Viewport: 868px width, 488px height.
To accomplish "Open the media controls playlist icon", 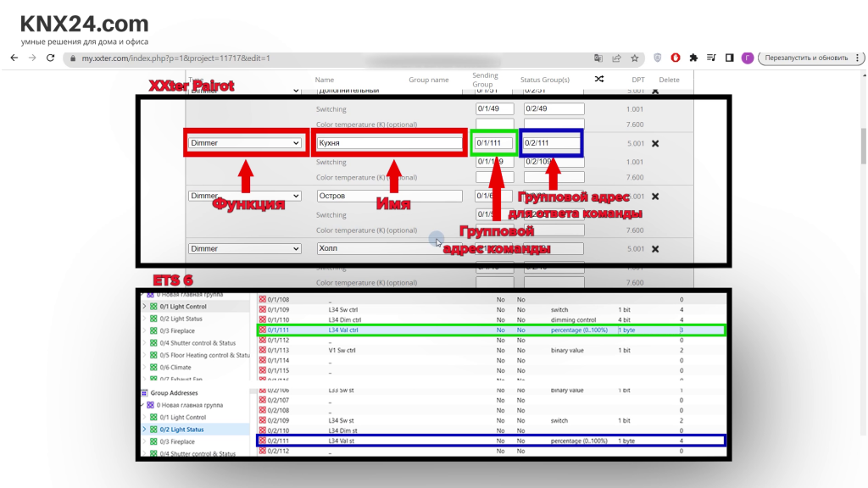I will (711, 58).
